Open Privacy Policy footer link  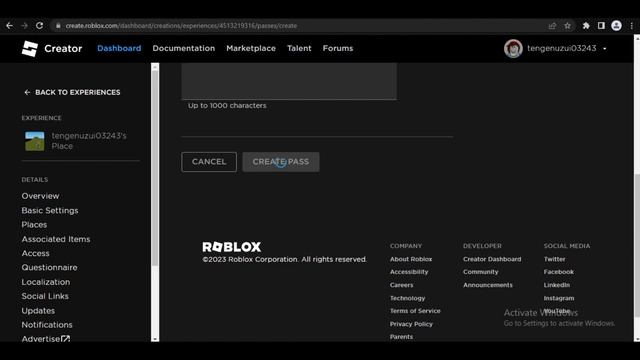click(411, 324)
